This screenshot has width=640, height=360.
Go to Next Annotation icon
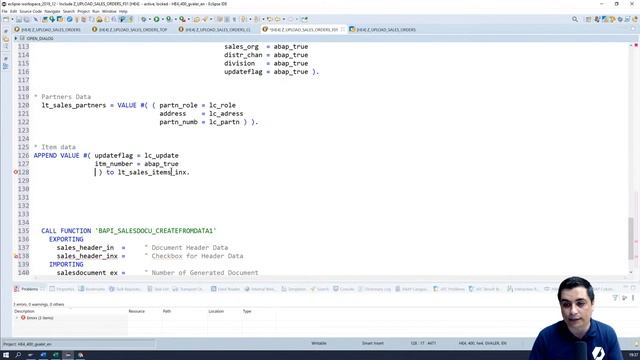(x=244, y=19)
